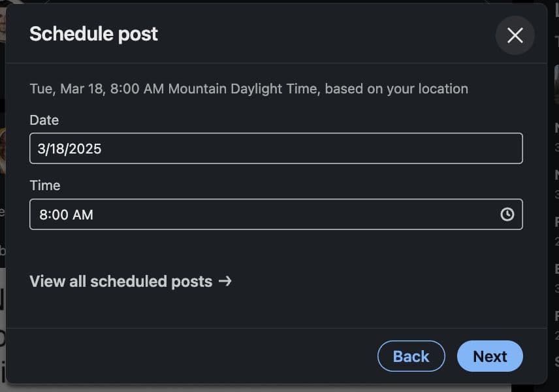Click the Time field label
Screen dimensions: 559x392
44,186
